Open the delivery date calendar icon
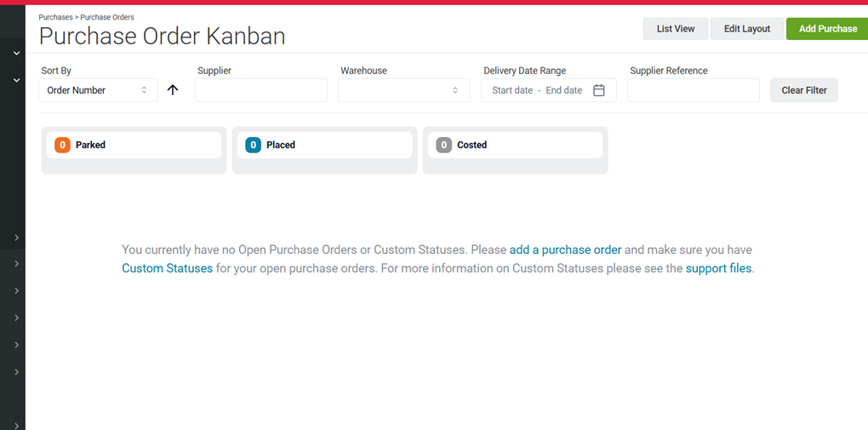Viewport: 868px width, 430px height. [x=598, y=90]
